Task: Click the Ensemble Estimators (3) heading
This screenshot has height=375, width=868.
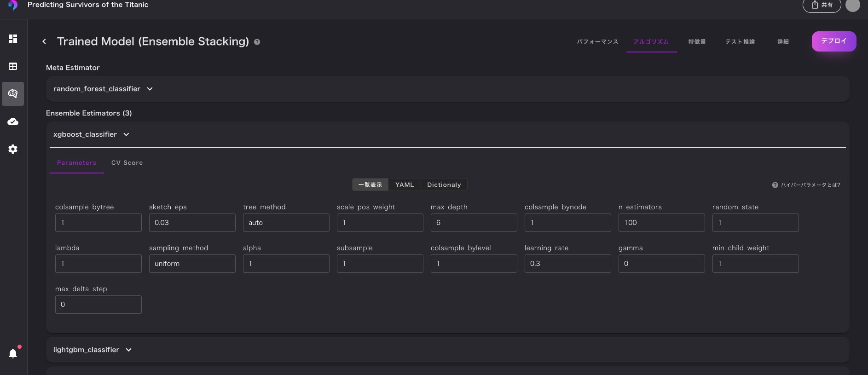Action: [89, 113]
